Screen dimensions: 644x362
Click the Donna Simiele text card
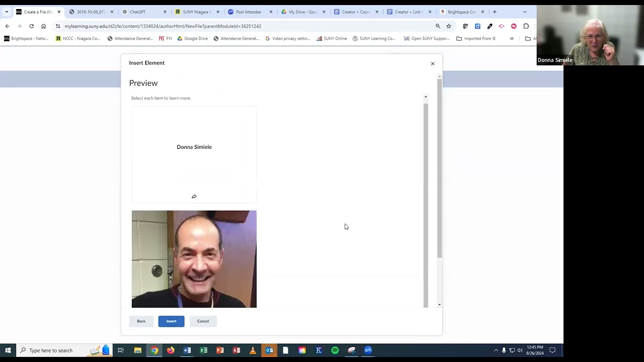[194, 154]
